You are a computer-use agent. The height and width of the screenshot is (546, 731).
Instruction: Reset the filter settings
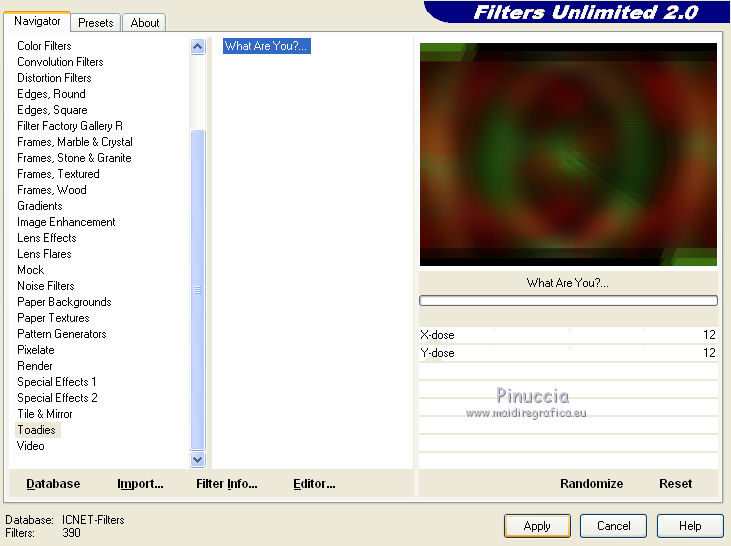pyautogui.click(x=676, y=484)
